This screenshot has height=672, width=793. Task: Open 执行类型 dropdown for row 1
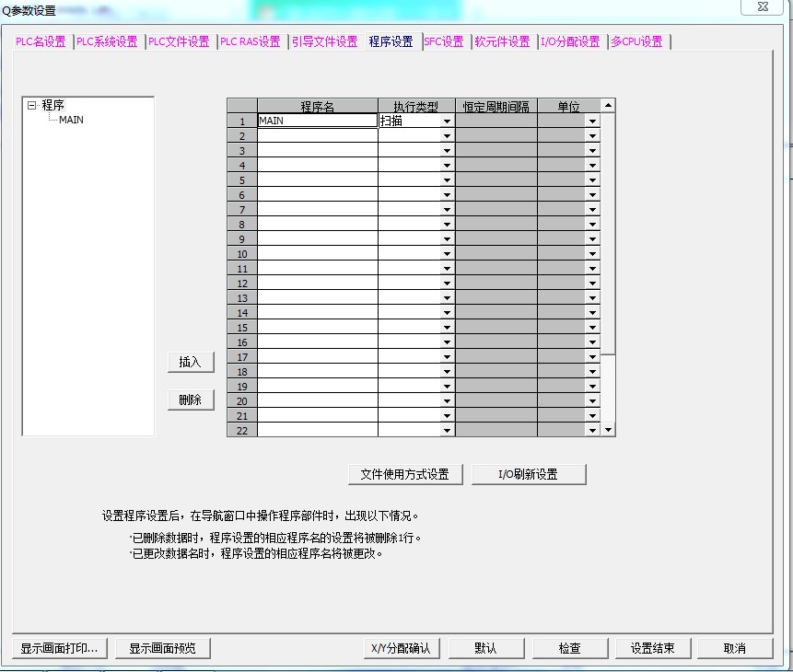447,122
